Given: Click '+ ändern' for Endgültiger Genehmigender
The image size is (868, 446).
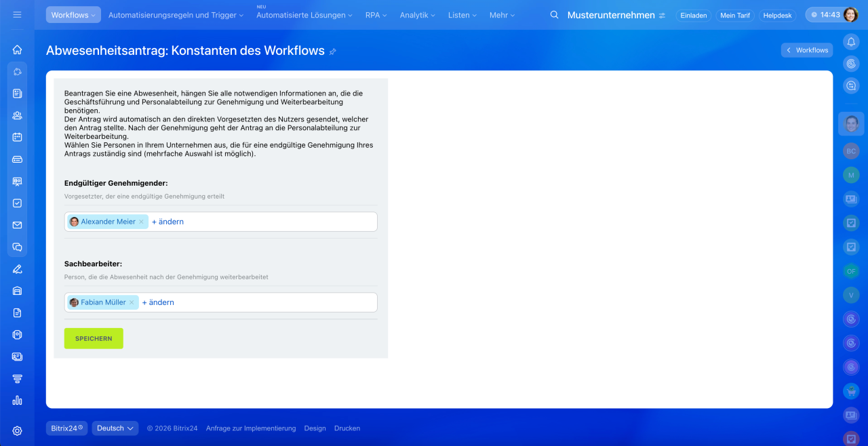Looking at the screenshot, I should pos(167,222).
